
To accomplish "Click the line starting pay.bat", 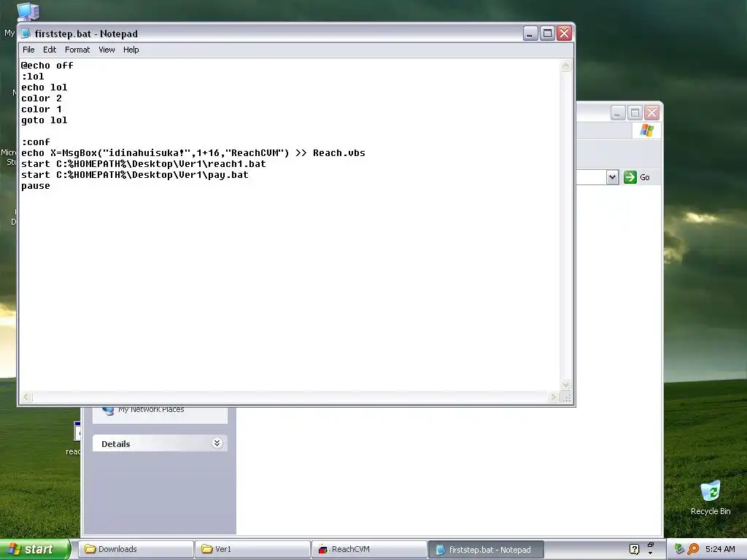I will 135,175.
